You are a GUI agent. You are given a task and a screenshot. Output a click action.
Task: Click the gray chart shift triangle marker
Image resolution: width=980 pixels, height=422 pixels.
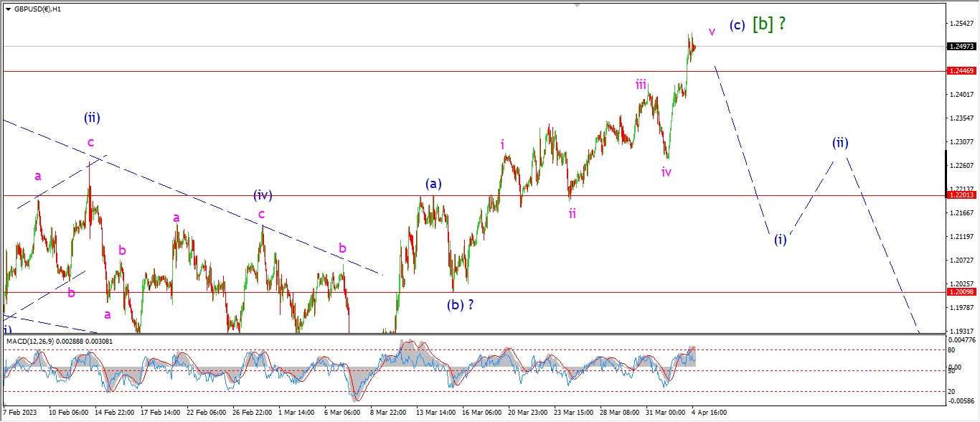[576, 6]
